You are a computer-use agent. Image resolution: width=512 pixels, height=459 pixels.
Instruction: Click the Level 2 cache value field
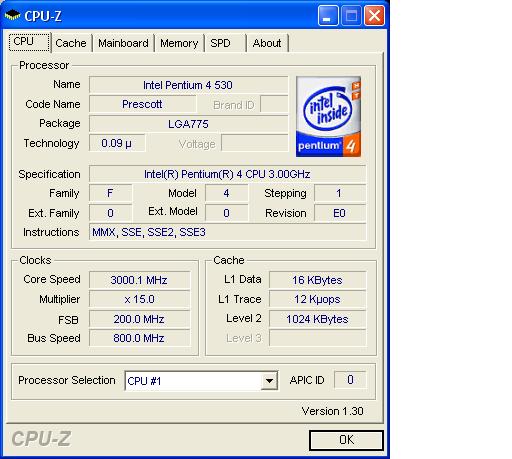pos(317,319)
